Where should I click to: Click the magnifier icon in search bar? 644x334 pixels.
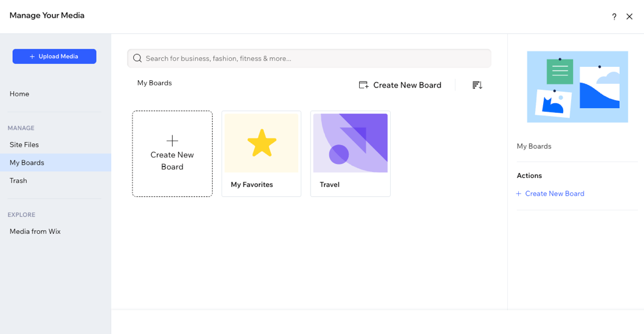[x=137, y=58]
